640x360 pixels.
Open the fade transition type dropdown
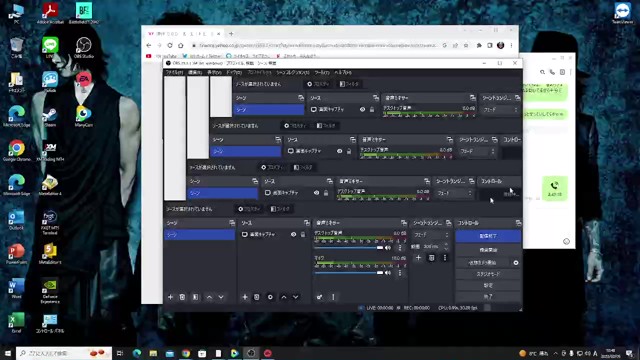coord(431,235)
